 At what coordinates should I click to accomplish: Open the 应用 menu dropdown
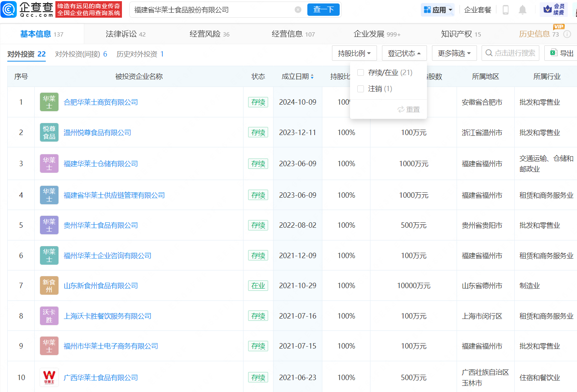pyautogui.click(x=437, y=10)
